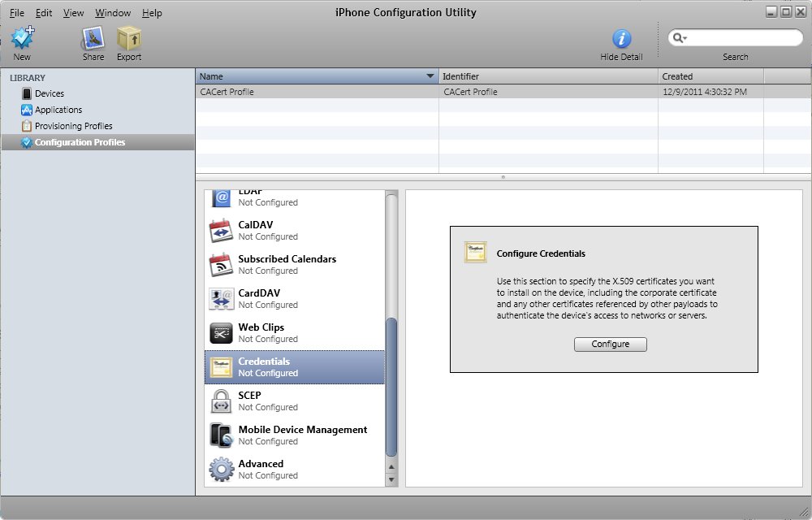Click in the Search text field

pyautogui.click(x=743, y=38)
